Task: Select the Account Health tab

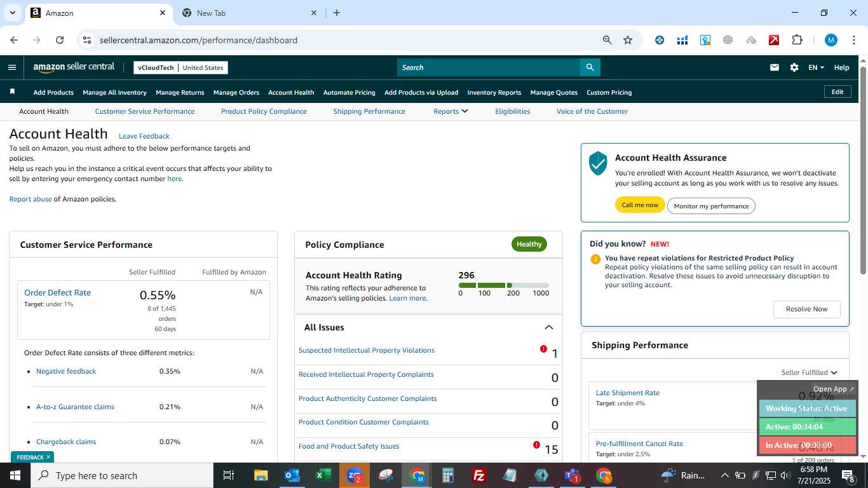Action: [44, 111]
